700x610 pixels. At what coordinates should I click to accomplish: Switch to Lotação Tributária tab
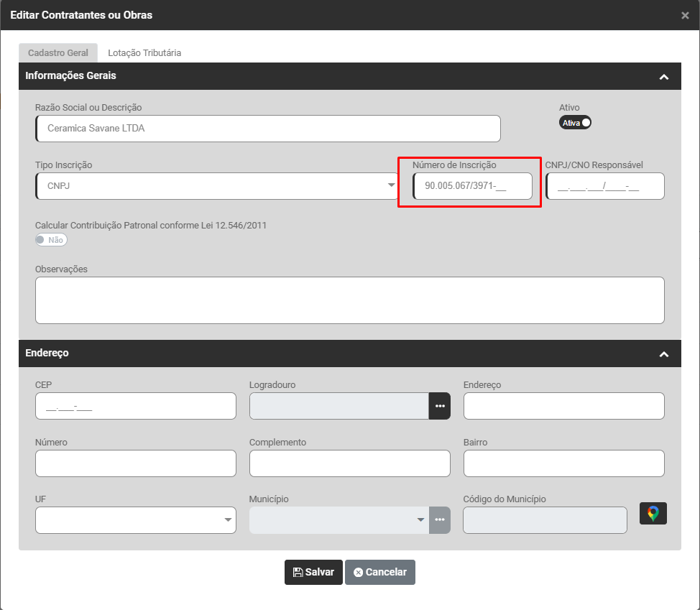pos(144,53)
